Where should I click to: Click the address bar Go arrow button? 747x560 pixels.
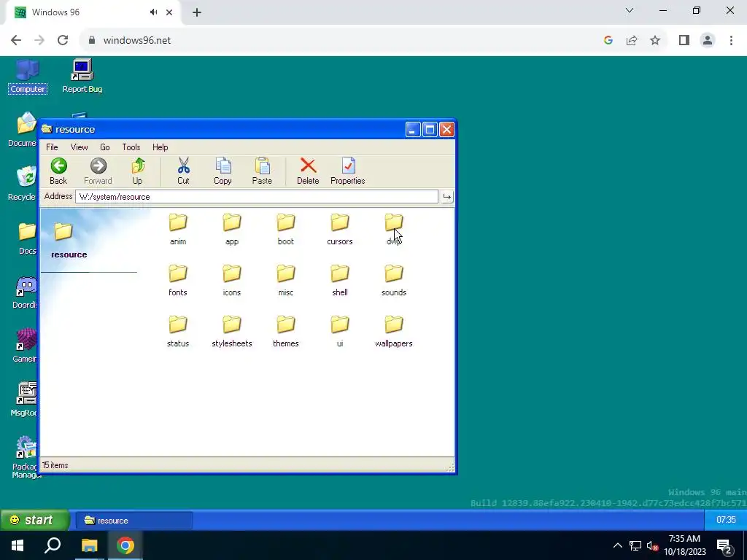tap(447, 197)
